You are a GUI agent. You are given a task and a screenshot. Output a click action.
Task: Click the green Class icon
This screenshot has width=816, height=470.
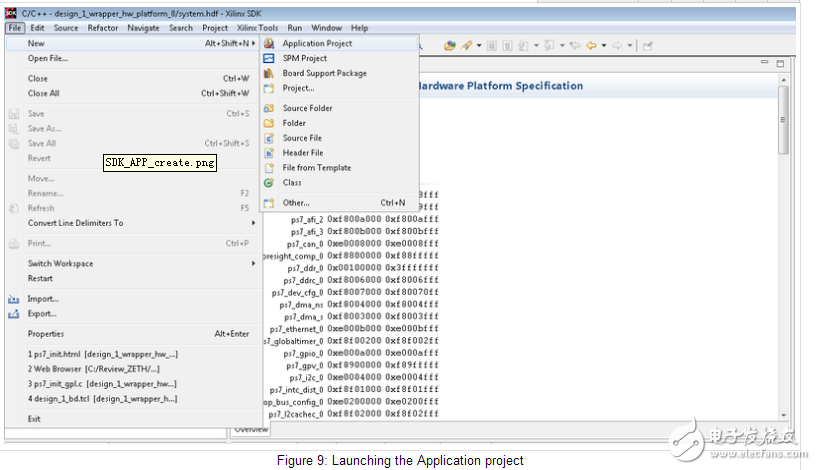tap(269, 183)
